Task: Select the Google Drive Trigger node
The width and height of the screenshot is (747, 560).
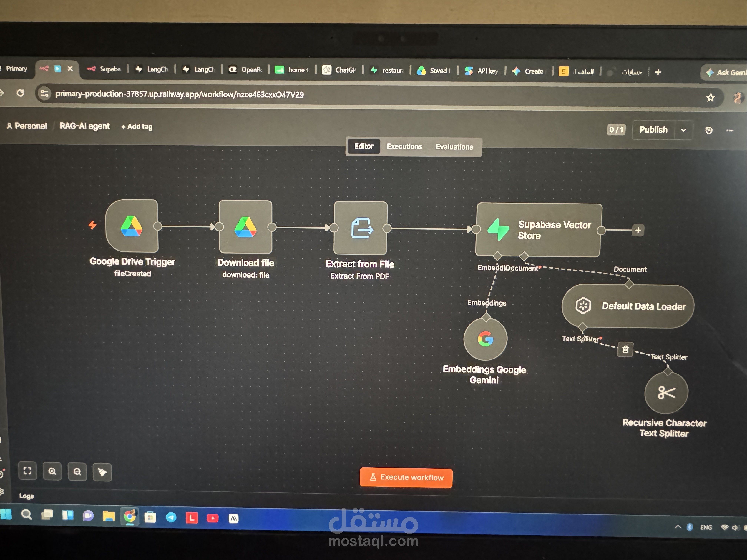Action: 132,226
